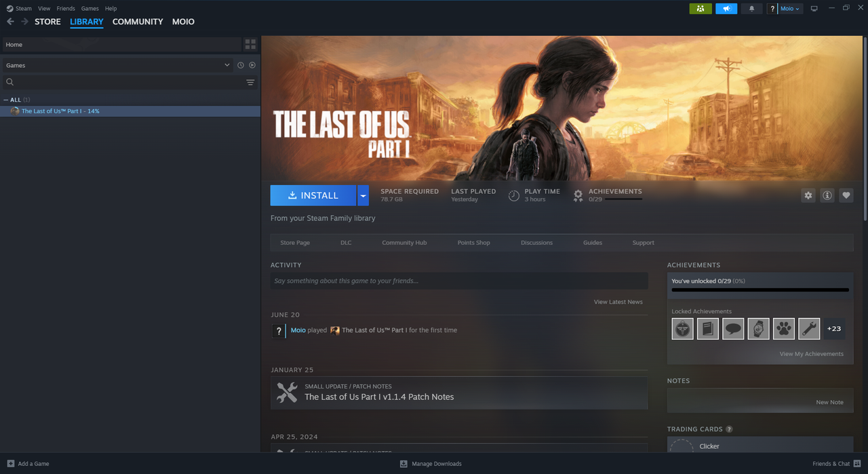Open the Support link

click(643, 243)
